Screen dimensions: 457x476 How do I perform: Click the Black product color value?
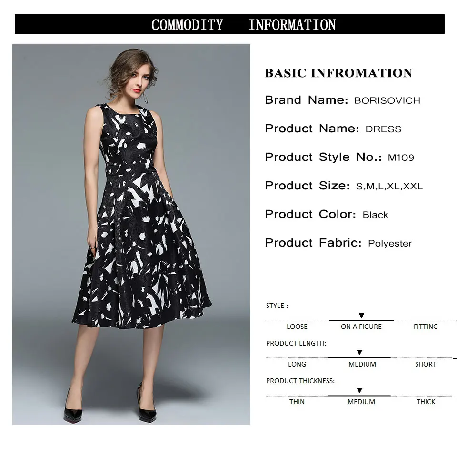click(375, 215)
